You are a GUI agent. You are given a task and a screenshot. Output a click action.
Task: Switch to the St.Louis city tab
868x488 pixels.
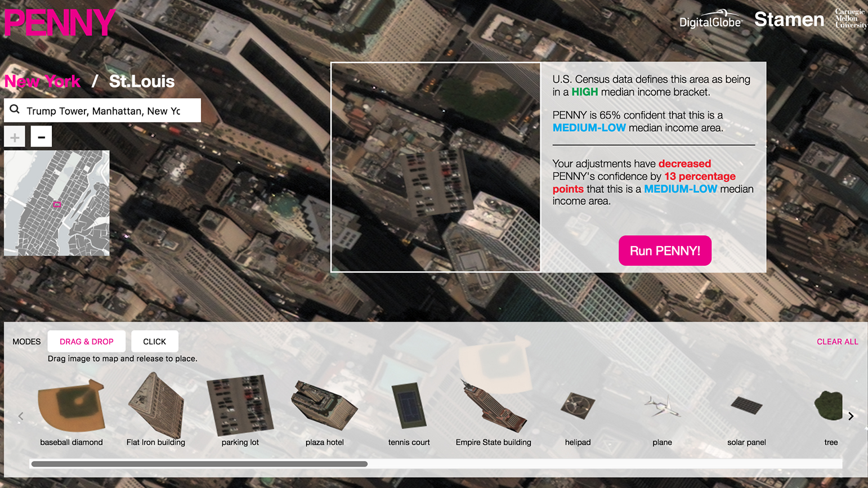tap(142, 82)
